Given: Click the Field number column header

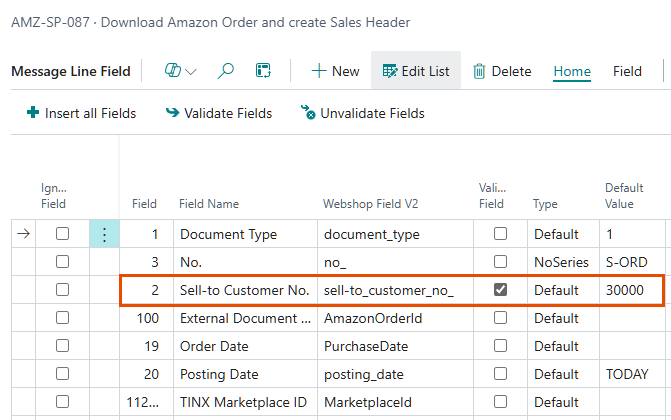Looking at the screenshot, I should 144,204.
